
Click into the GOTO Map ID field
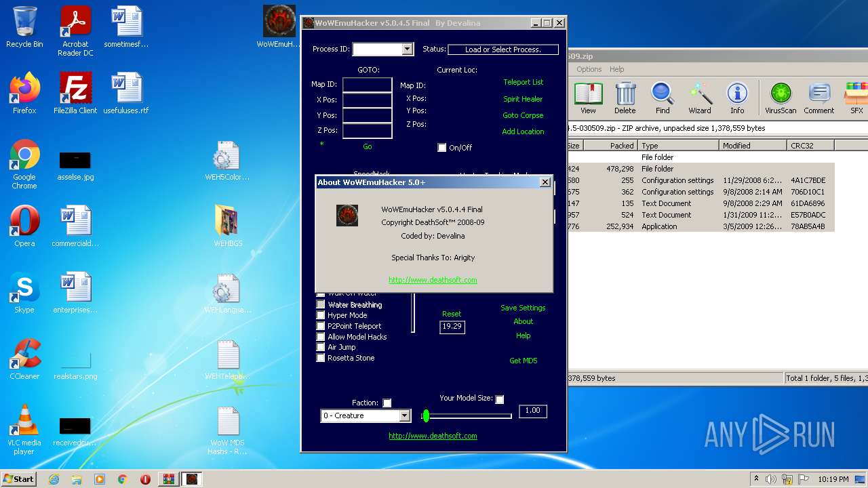(x=367, y=85)
